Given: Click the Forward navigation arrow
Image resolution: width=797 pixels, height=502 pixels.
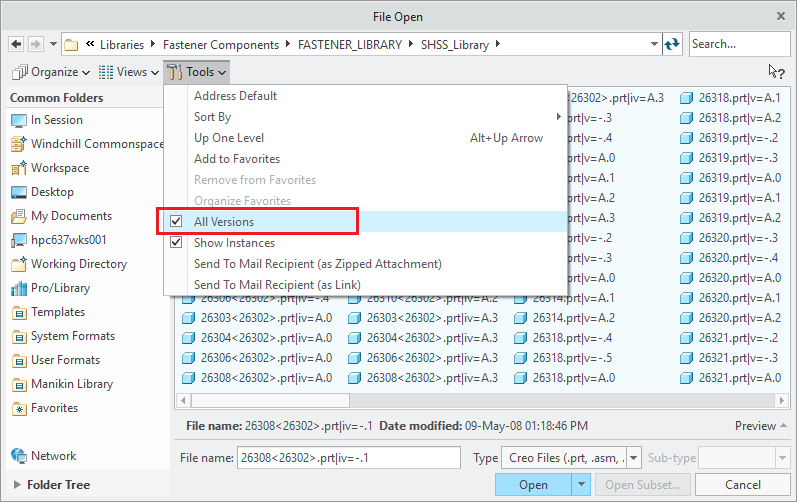Looking at the screenshot, I should pyautogui.click(x=35, y=45).
